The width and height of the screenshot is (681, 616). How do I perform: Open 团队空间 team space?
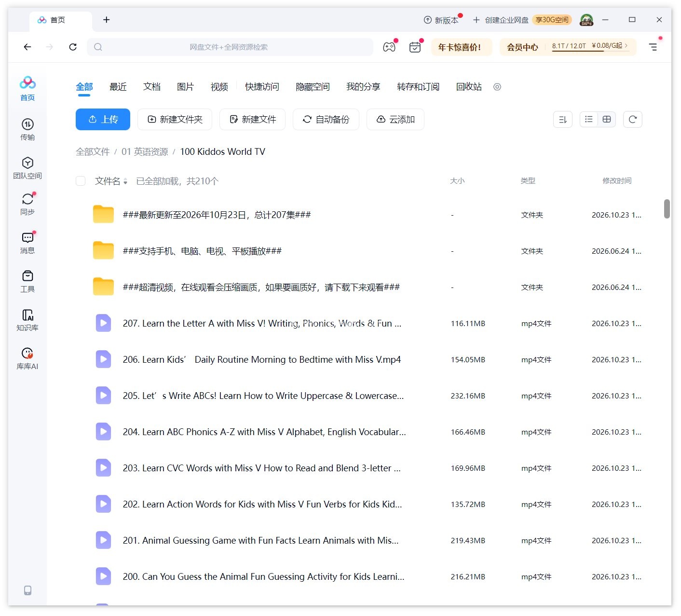point(27,168)
